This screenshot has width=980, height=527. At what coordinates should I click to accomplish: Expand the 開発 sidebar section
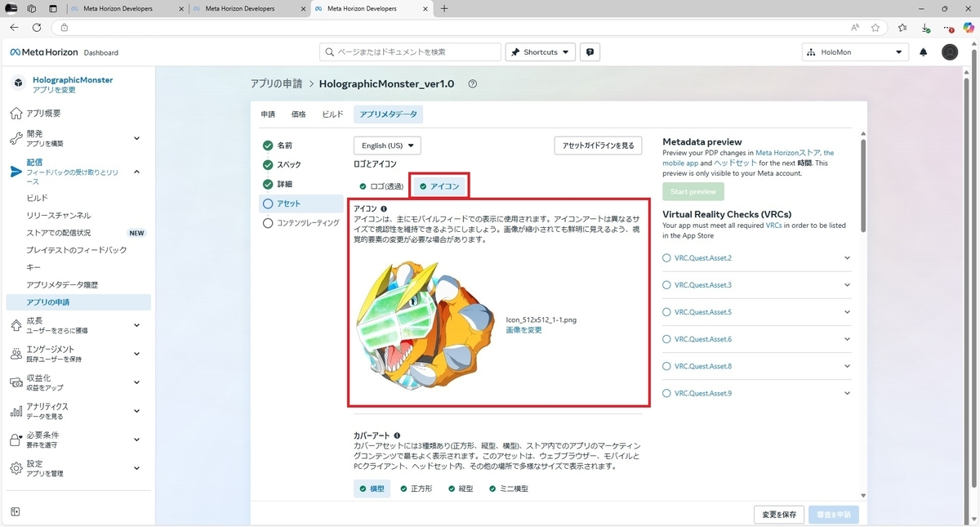tap(136, 138)
